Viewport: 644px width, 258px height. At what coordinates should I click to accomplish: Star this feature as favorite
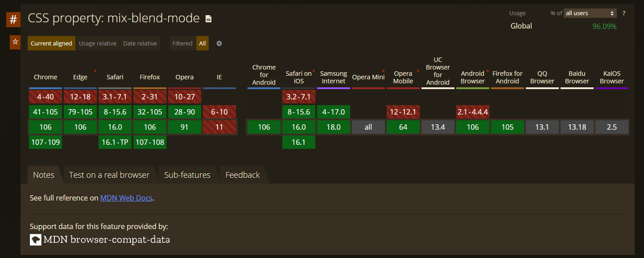pyautogui.click(x=15, y=42)
